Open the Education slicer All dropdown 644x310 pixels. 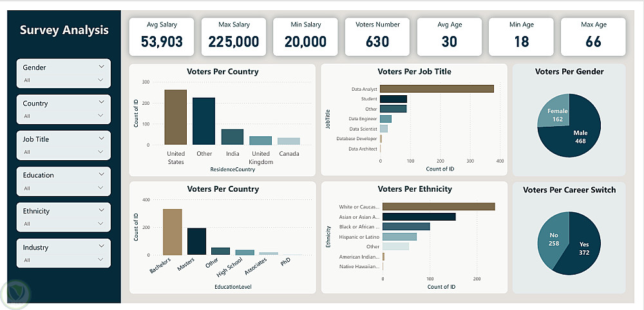[x=63, y=188]
